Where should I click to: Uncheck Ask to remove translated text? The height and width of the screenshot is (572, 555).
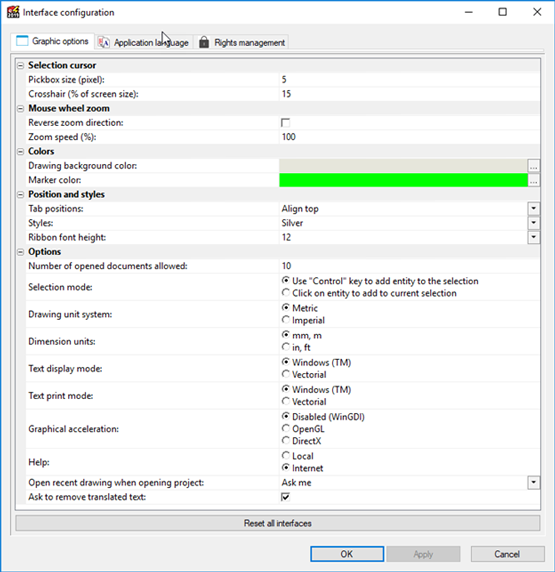coord(285,497)
